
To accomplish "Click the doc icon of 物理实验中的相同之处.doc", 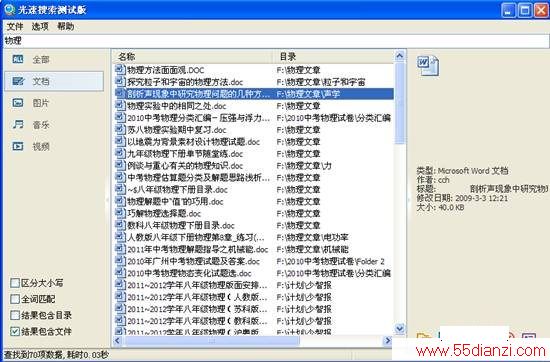I will coord(120,106).
